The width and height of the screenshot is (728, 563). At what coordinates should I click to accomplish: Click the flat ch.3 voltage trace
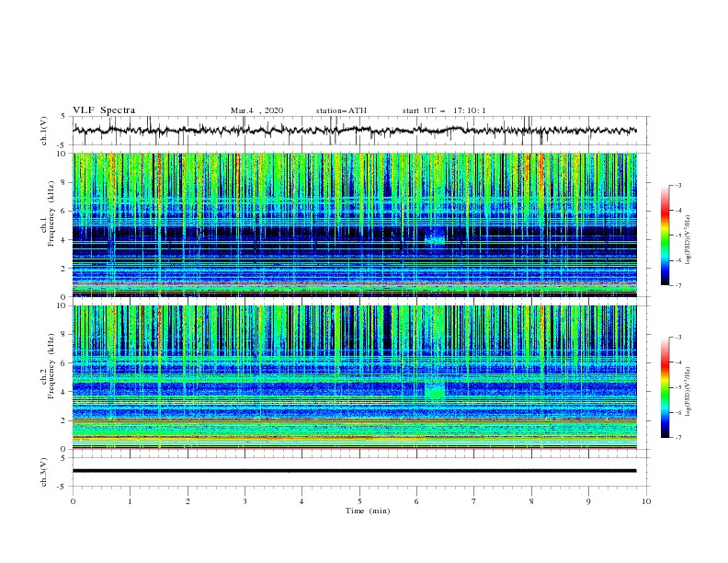tap(354, 471)
